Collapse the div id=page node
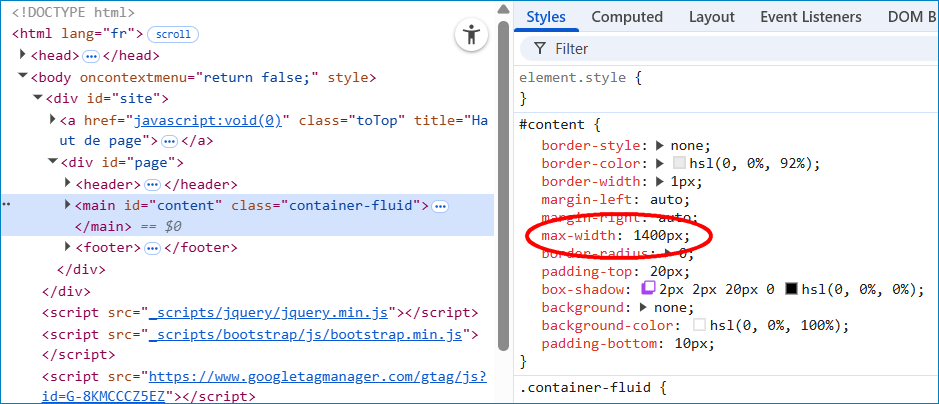939x404 pixels. [53, 162]
